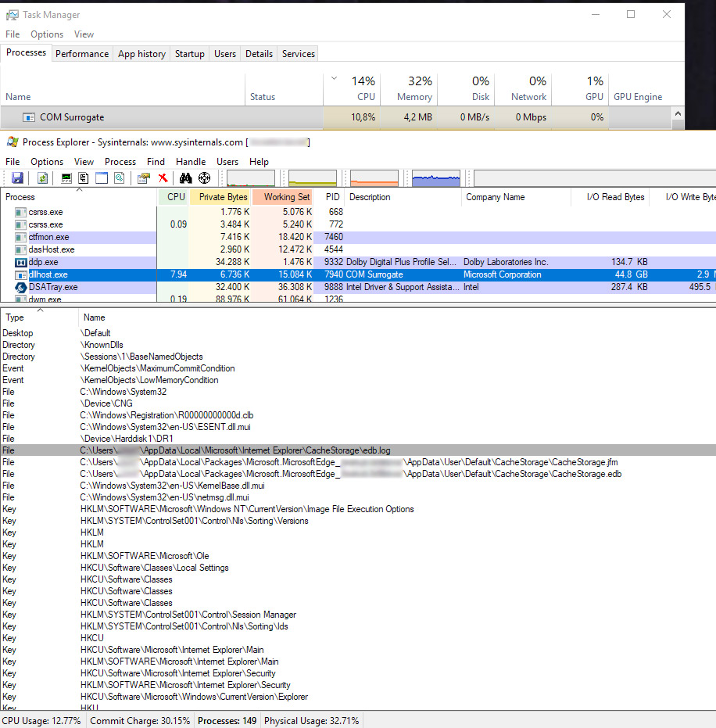This screenshot has width=716, height=728.
Task: Click the binoculars Find Handle icon
Action: tap(186, 178)
